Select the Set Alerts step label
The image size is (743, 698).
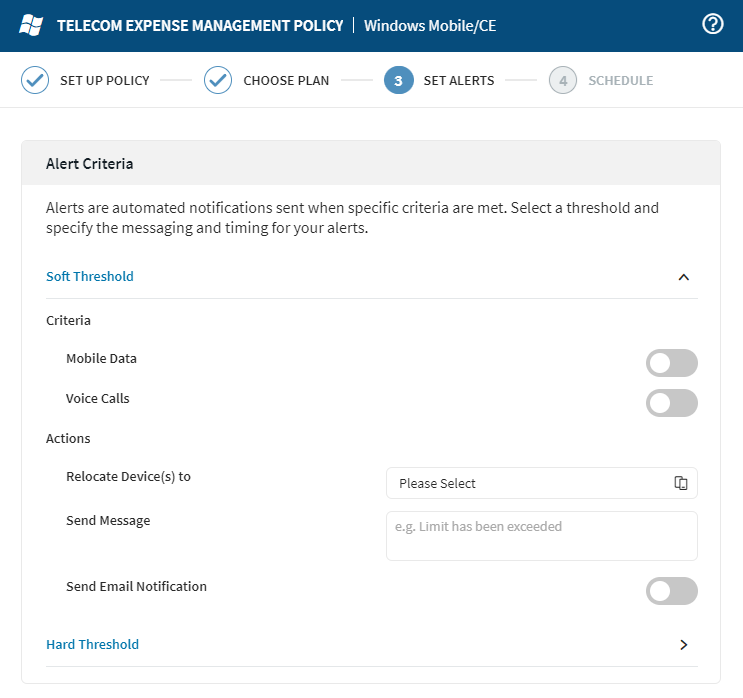[x=458, y=81]
